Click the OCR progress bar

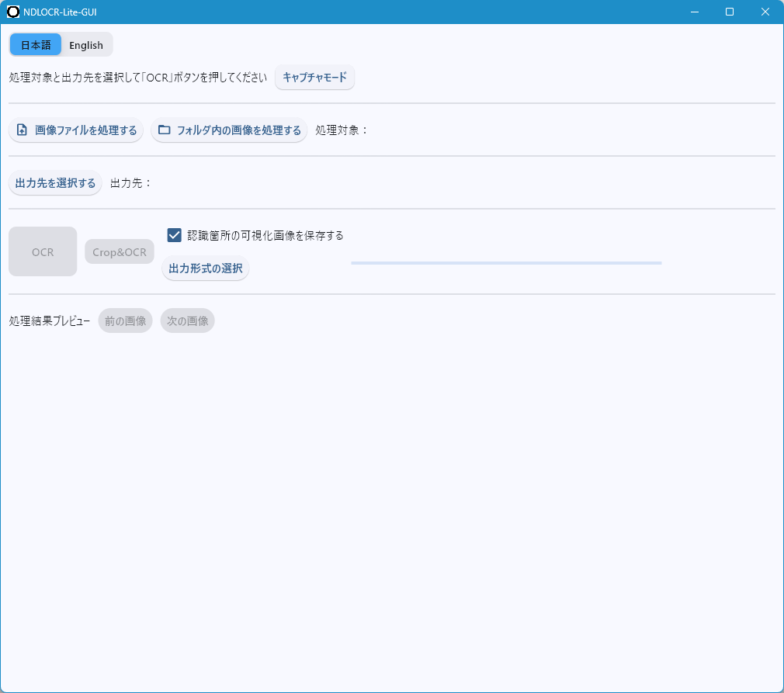pyautogui.click(x=506, y=263)
